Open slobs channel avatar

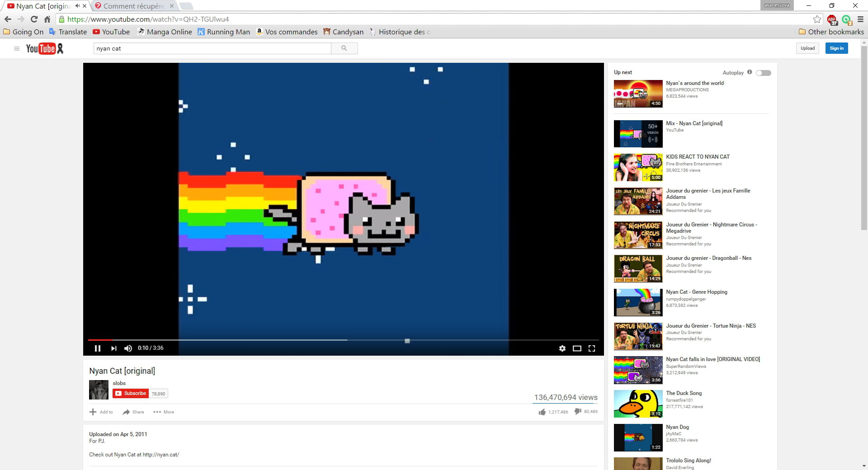[99, 390]
